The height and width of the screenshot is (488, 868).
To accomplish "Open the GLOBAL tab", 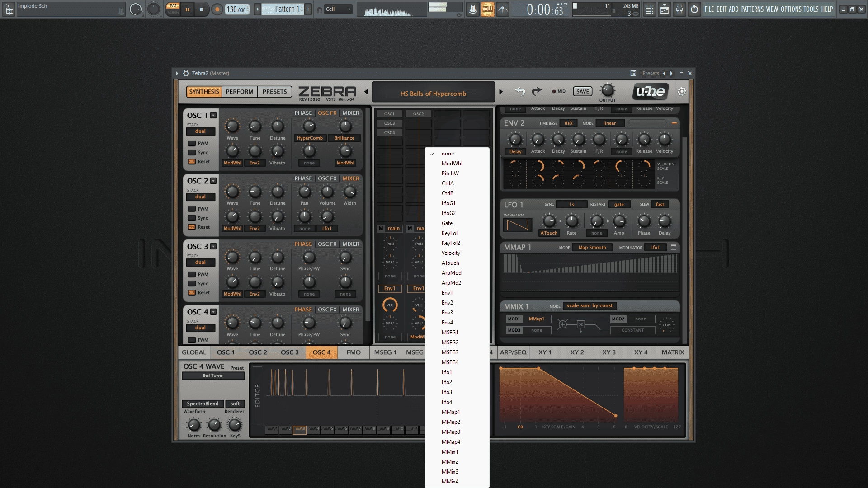I will pyautogui.click(x=194, y=352).
